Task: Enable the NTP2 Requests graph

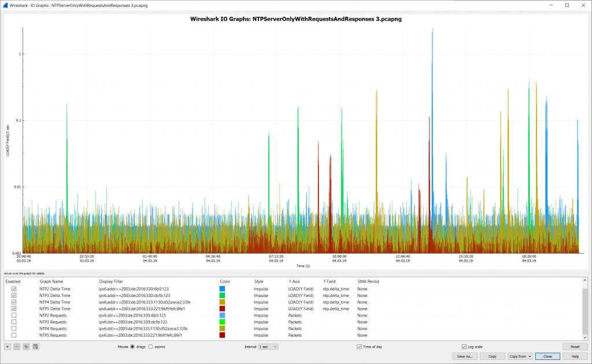Action: [x=14, y=315]
